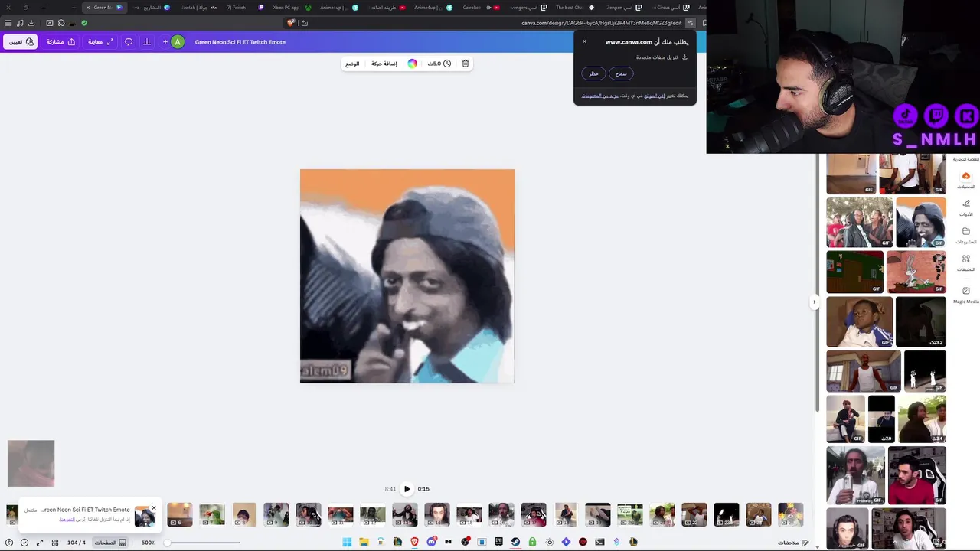Open the comments speech bubble icon
The height and width of the screenshot is (551, 980).
click(x=129, y=42)
